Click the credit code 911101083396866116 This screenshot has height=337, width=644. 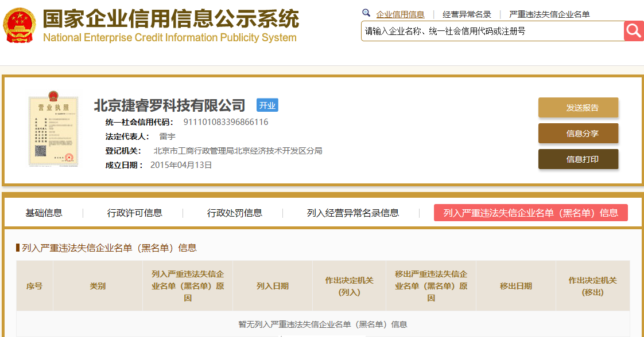tap(226, 122)
